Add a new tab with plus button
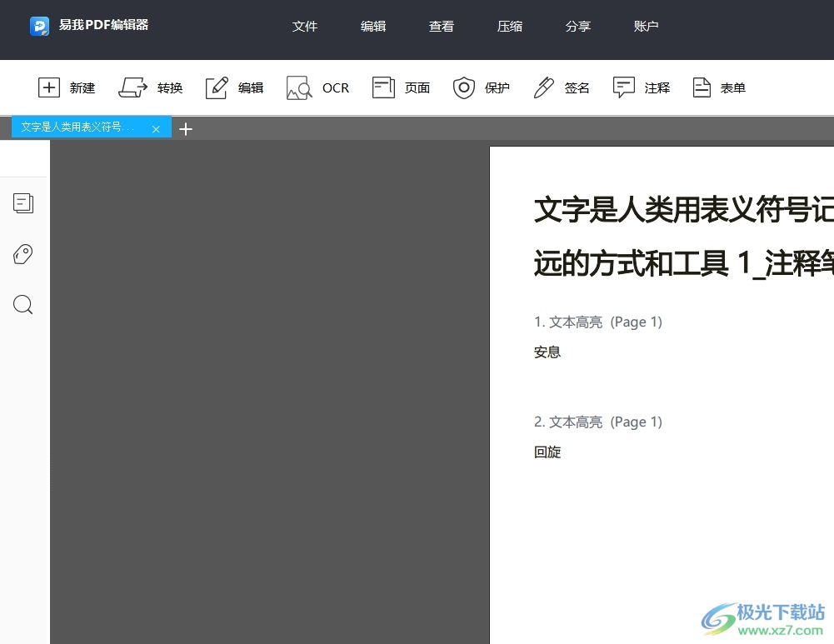 pyautogui.click(x=186, y=129)
